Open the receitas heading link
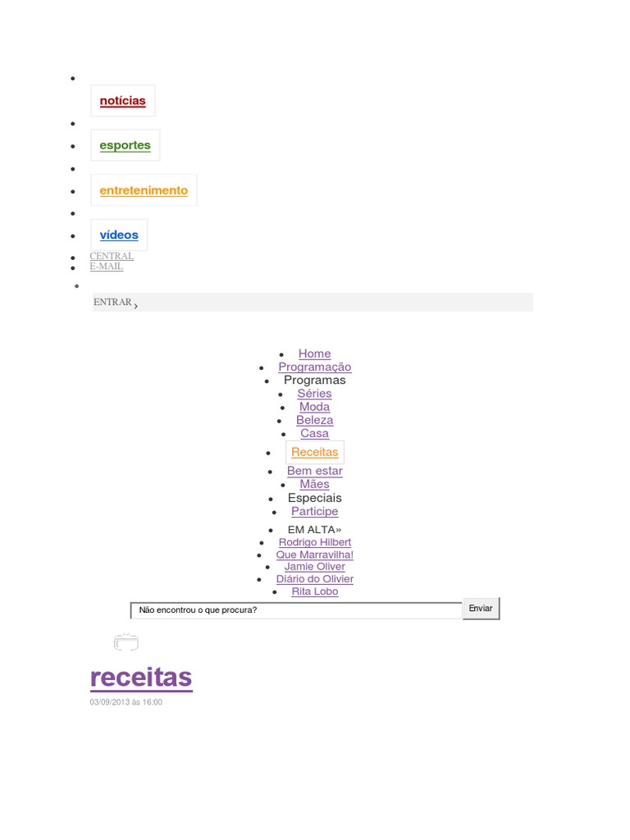Viewport: 630px width, 840px height. click(141, 678)
